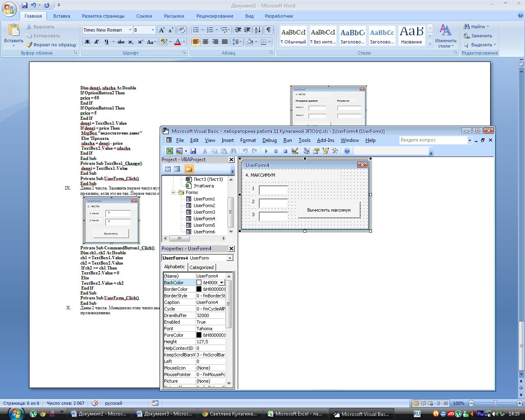Align text left in Word ribbon
This screenshot has height=420, width=525.
click(196, 42)
